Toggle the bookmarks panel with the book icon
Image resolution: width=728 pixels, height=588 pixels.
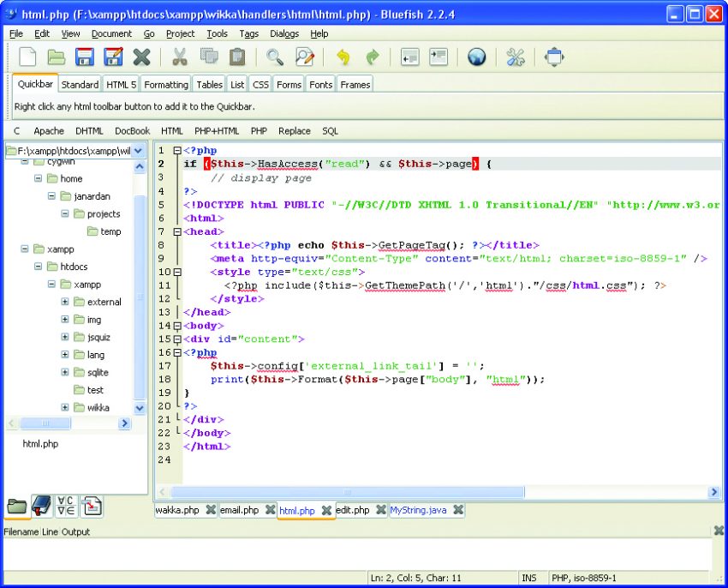(40, 507)
